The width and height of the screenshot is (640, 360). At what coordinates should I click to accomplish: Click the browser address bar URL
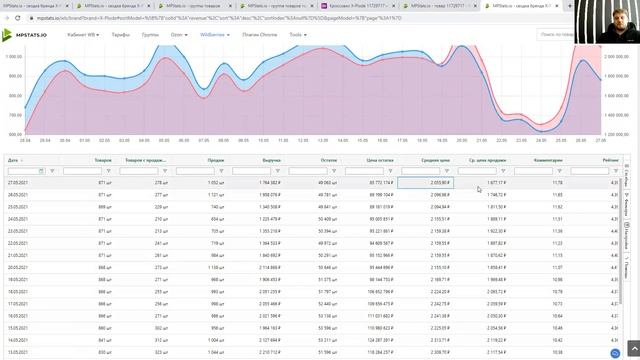point(219,18)
